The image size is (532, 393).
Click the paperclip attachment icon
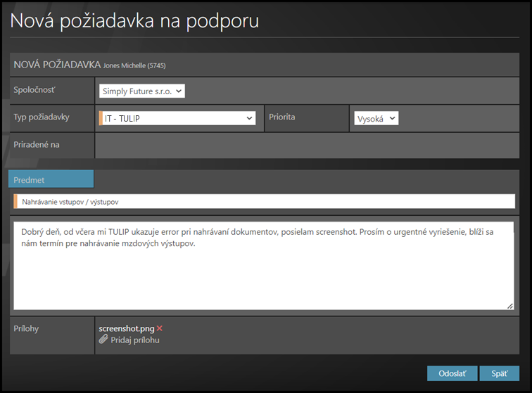tap(103, 340)
